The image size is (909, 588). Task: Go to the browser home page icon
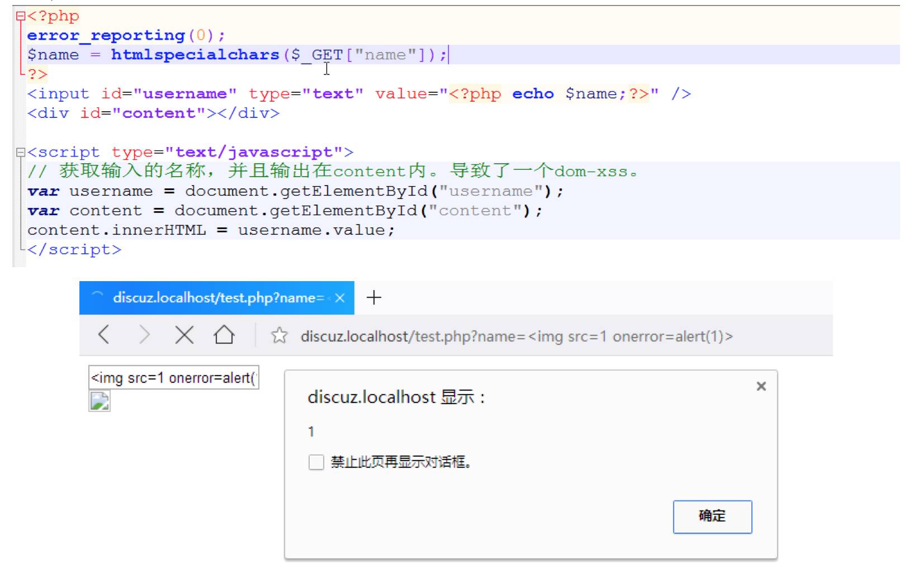coord(224,335)
